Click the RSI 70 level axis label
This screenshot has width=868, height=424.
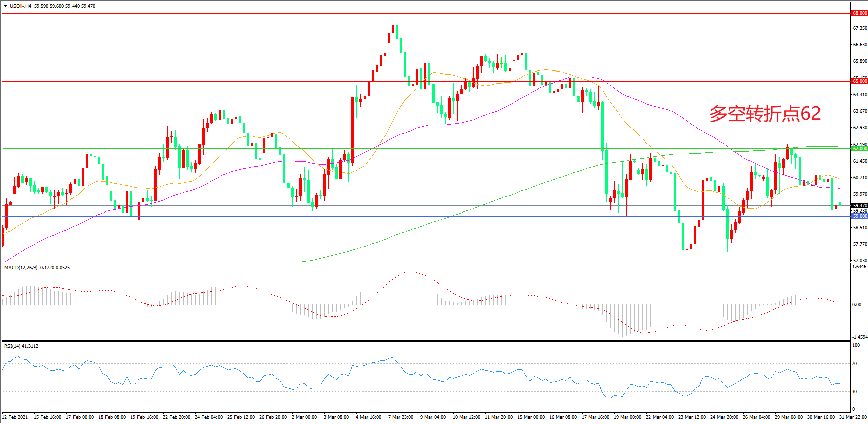pos(854,364)
